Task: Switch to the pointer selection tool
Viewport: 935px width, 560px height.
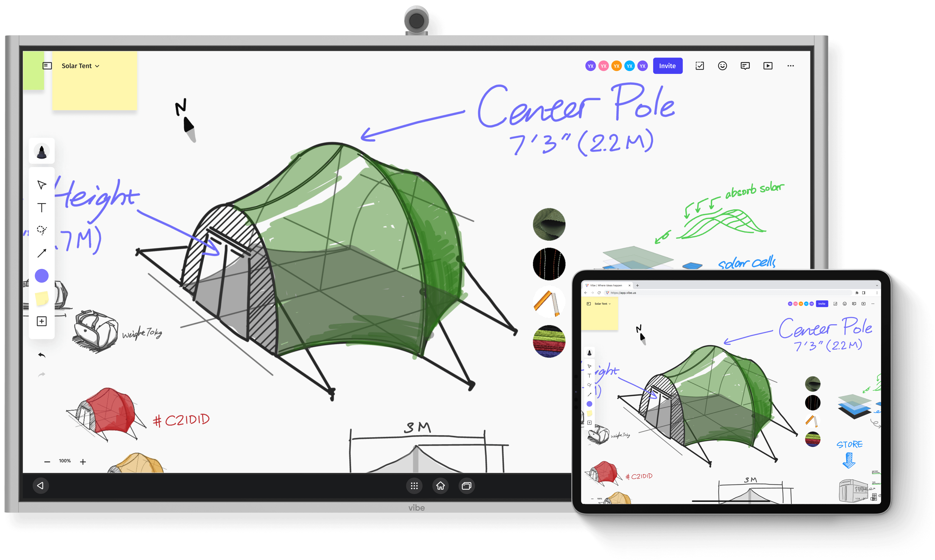Action: coord(41,184)
